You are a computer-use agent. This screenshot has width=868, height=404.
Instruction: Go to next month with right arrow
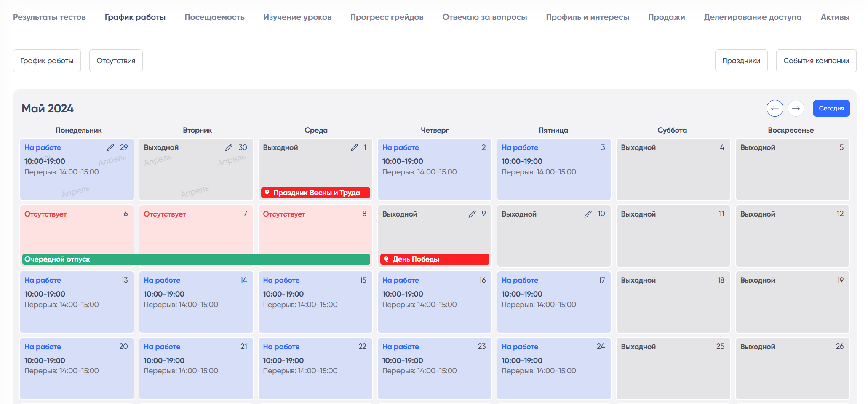(x=796, y=108)
